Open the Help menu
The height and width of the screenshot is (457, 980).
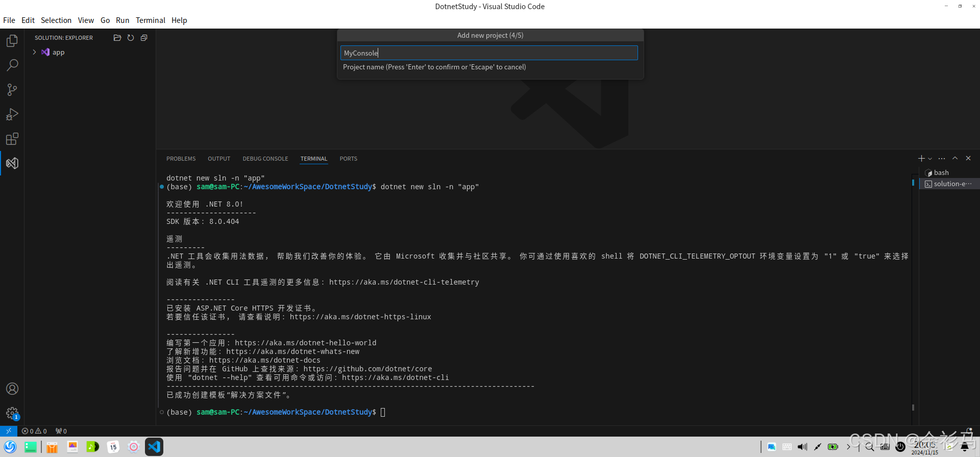(179, 20)
